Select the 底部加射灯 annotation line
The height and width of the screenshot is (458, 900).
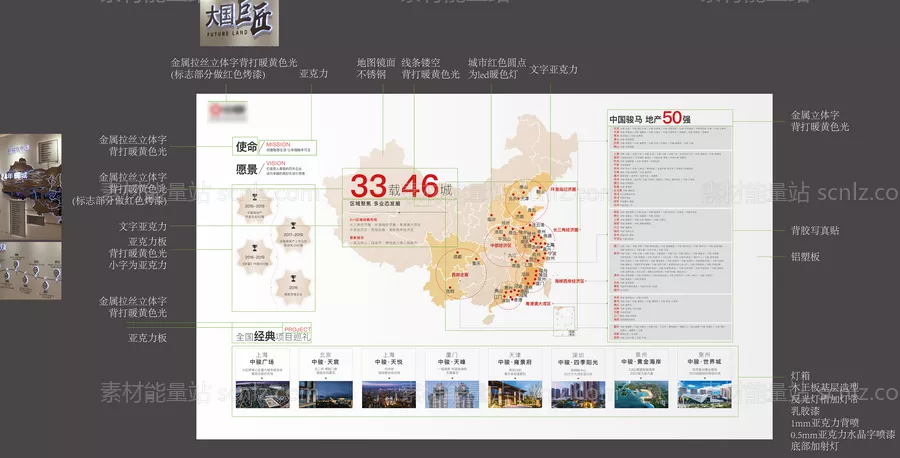814,446
